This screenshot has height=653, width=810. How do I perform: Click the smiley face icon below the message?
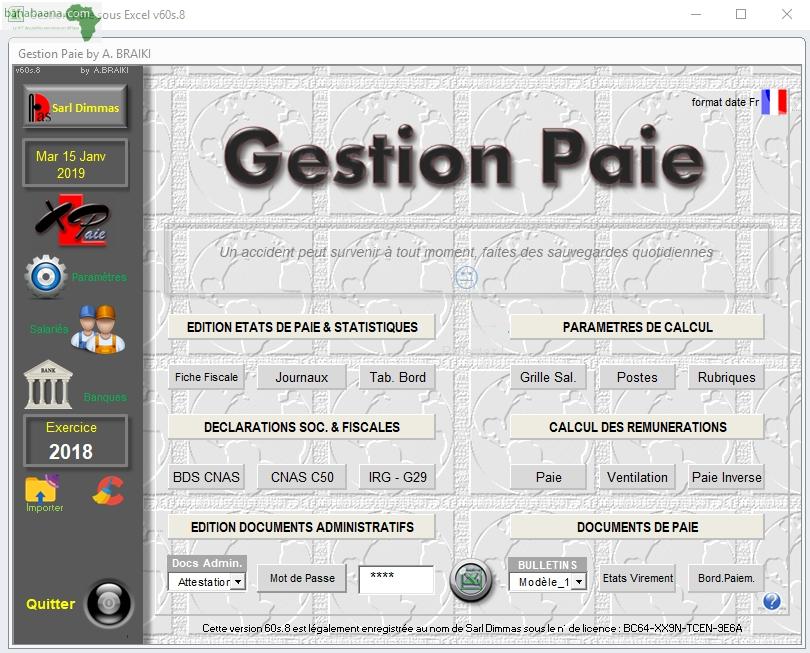pos(466,277)
